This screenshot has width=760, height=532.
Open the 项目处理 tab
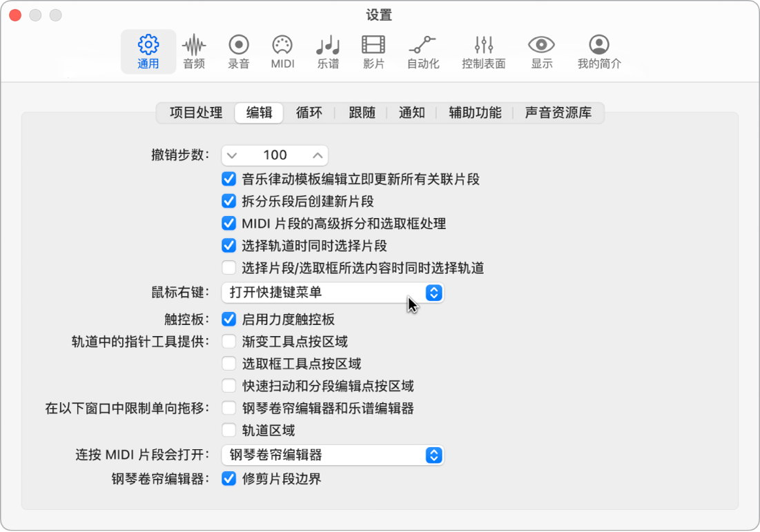pyautogui.click(x=195, y=112)
